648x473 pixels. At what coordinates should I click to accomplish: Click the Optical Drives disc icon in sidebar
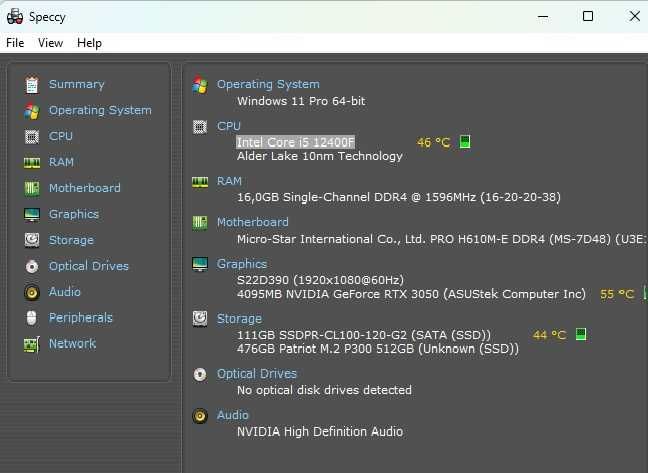click(32, 266)
